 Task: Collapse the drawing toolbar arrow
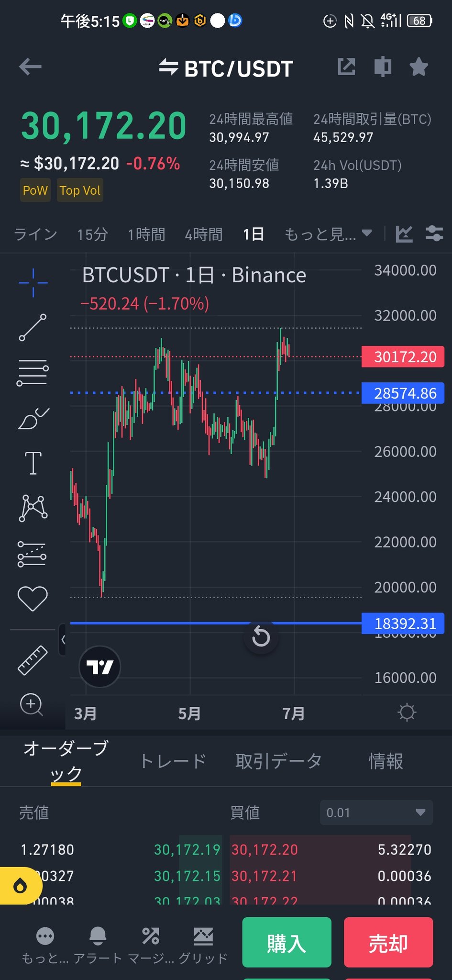tap(63, 640)
